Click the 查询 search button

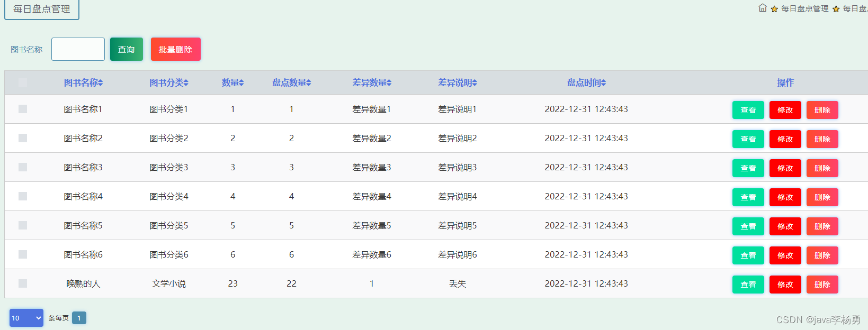(x=127, y=49)
